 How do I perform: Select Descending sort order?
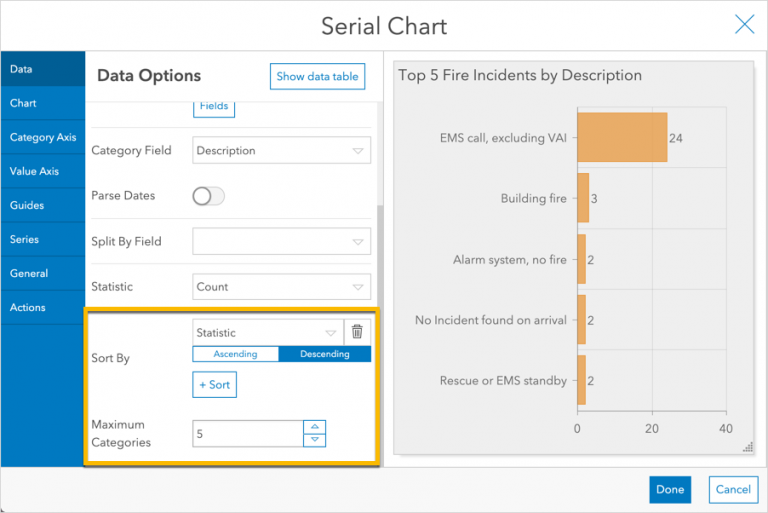coord(324,354)
